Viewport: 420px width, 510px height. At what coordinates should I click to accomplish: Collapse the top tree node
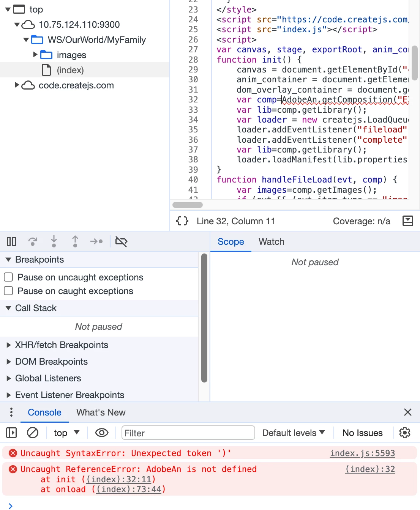(x=8, y=9)
